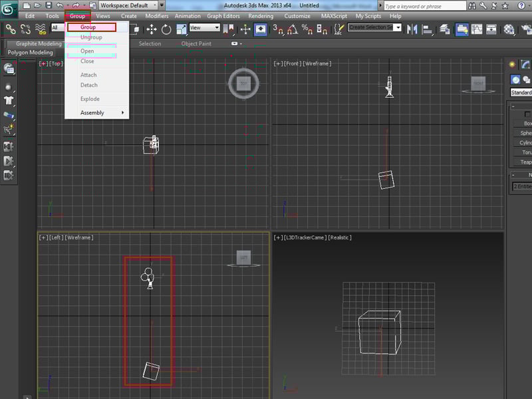532x399 pixels.
Task: Click the L3DTrackerCame viewport Realistic label
Action: click(x=340, y=237)
